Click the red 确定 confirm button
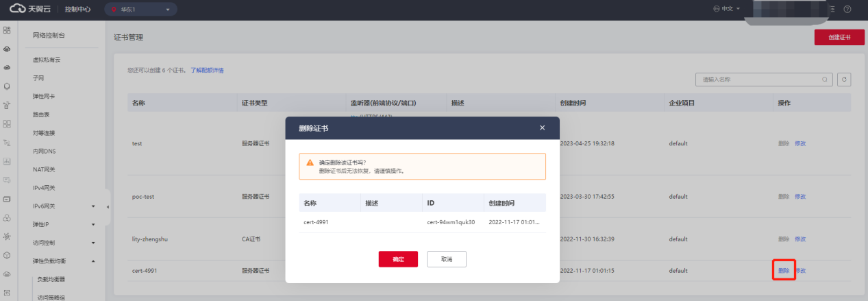 click(x=398, y=259)
